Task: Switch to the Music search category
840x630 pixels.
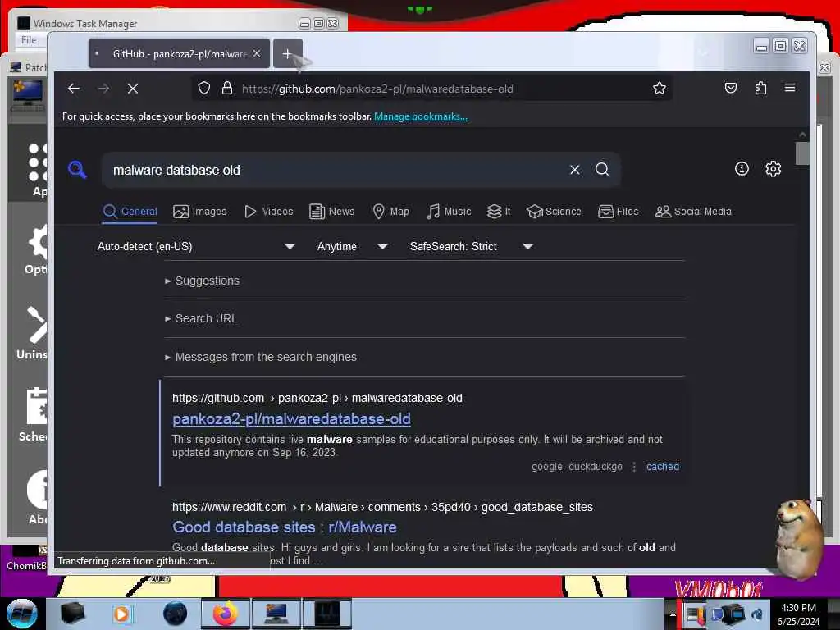Action: pyautogui.click(x=449, y=212)
